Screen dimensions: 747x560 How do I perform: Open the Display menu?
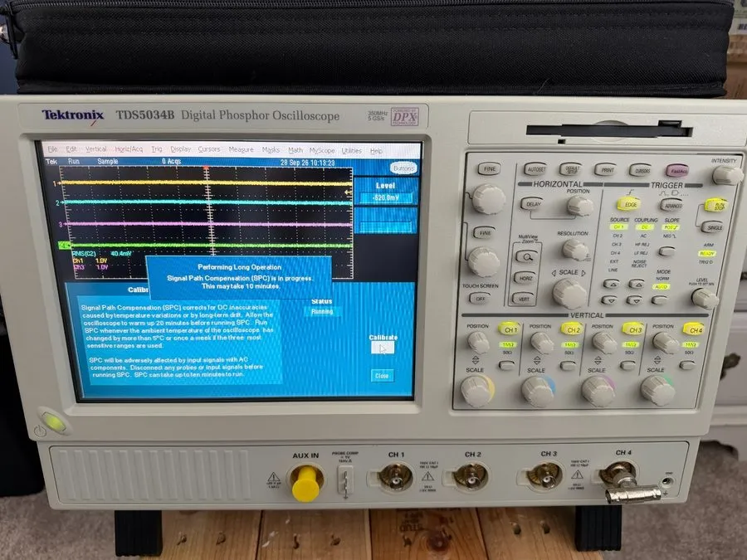tap(181, 149)
